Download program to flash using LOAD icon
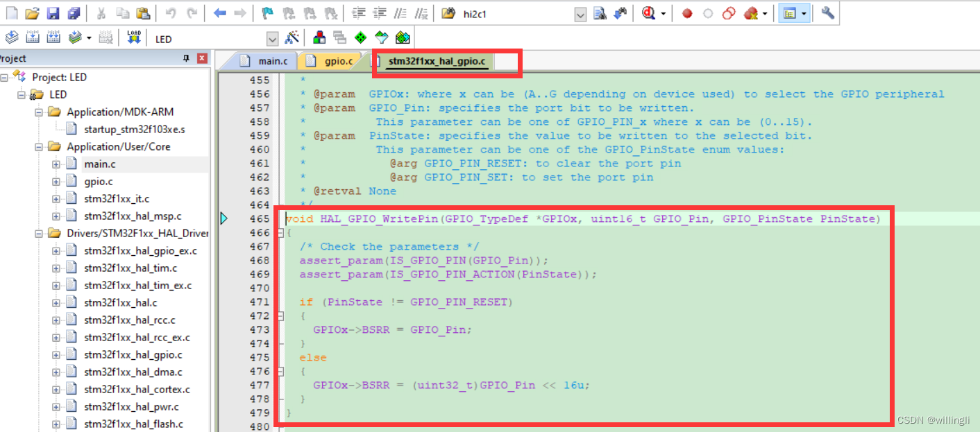 [134, 37]
